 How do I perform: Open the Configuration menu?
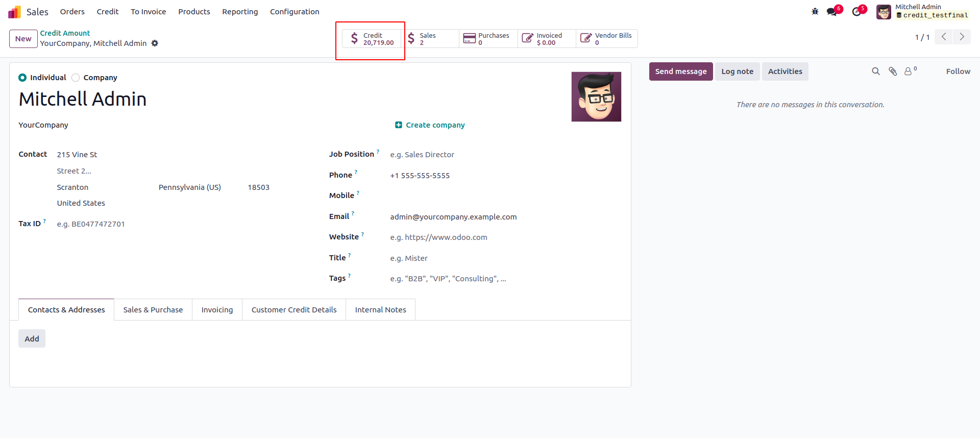click(295, 12)
